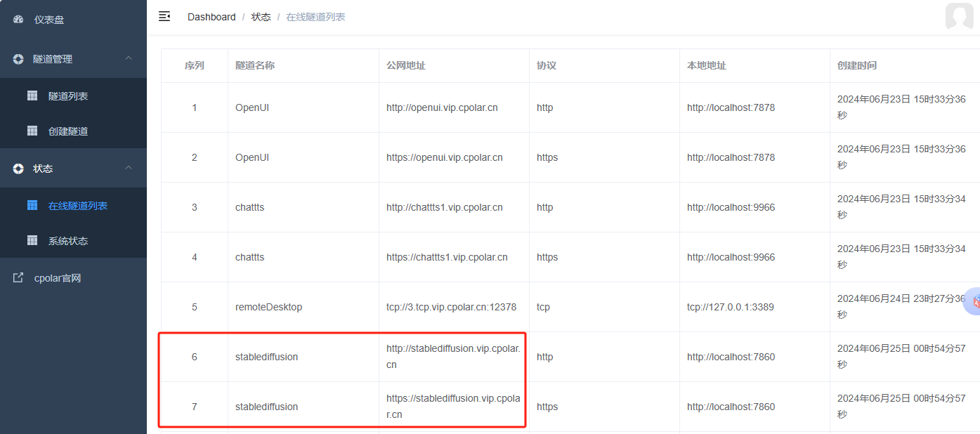The width and height of the screenshot is (980, 434).
Task: Click the 状态 section icon
Action: click(18, 169)
